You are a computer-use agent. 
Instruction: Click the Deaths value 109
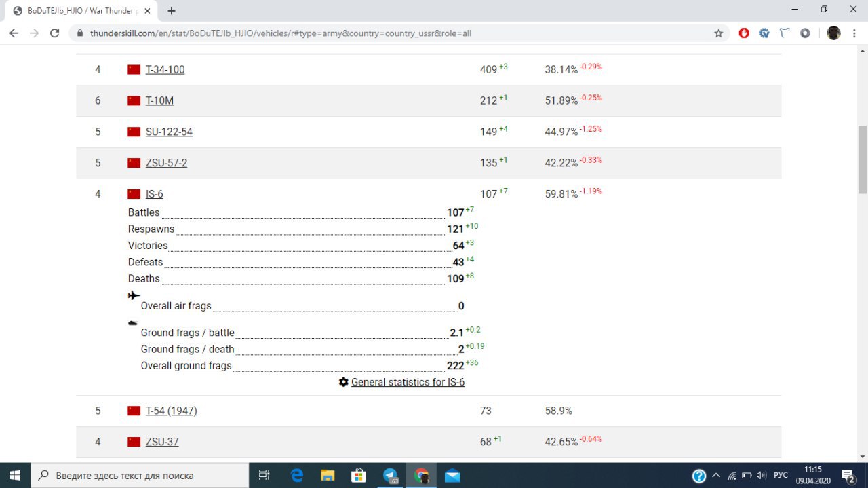[x=455, y=278]
